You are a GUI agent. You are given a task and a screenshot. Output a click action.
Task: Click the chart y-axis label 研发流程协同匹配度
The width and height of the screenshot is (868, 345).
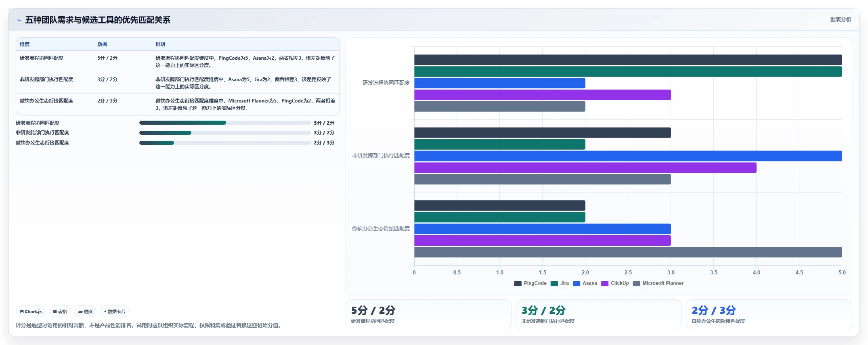[386, 83]
